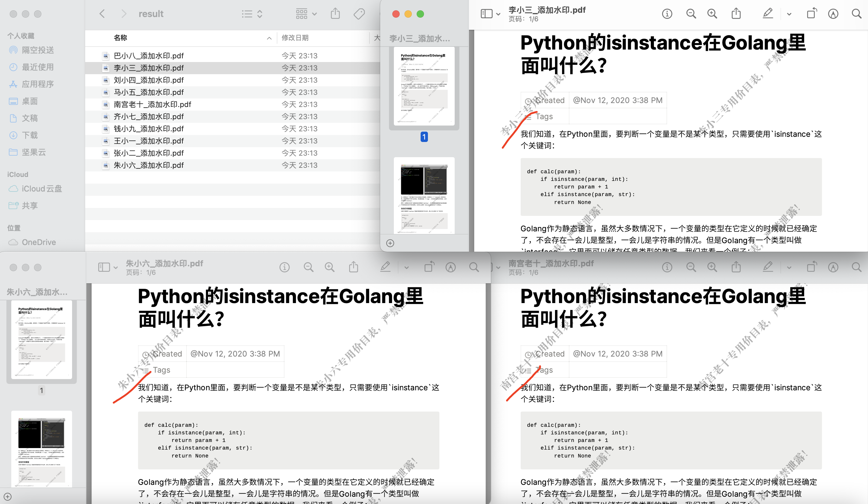Rotate page in 朱小六 Preview window
This screenshot has height=504, width=868.
[x=429, y=267]
